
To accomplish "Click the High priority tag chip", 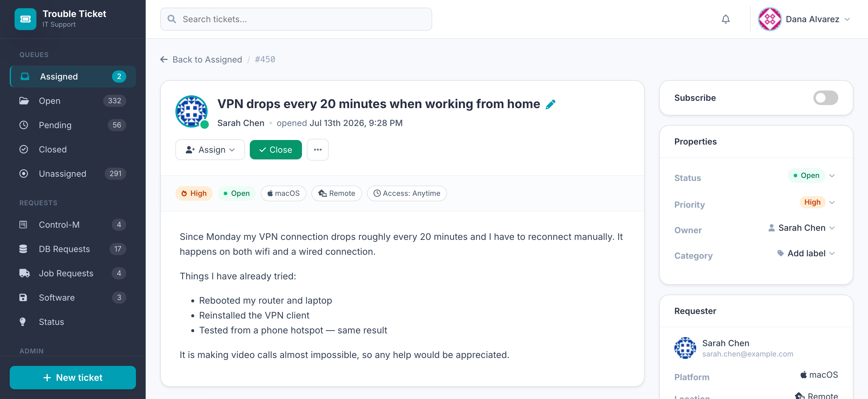I will (x=194, y=193).
